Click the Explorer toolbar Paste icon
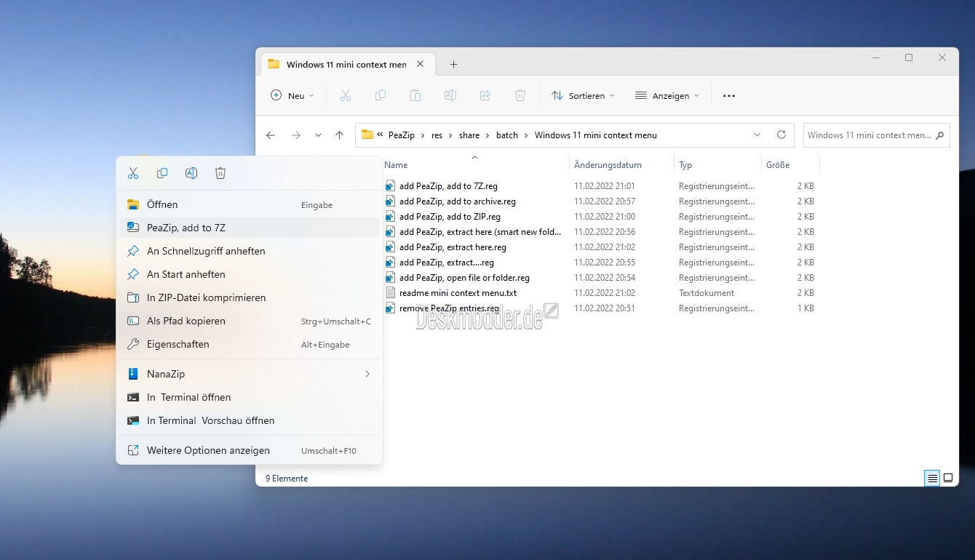This screenshot has height=560, width=975. (415, 95)
